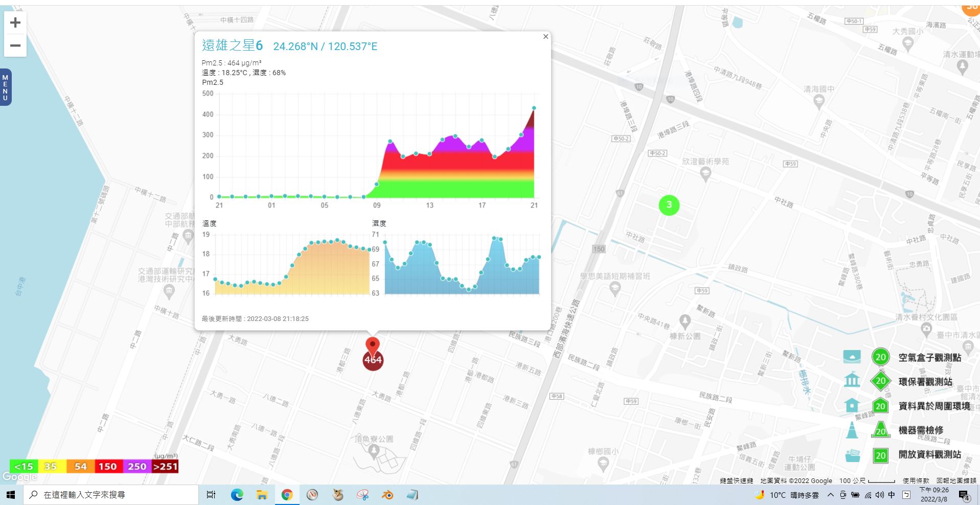Click the 大秀國小 school map pin
The height and width of the screenshot is (505, 980).
coord(908,44)
